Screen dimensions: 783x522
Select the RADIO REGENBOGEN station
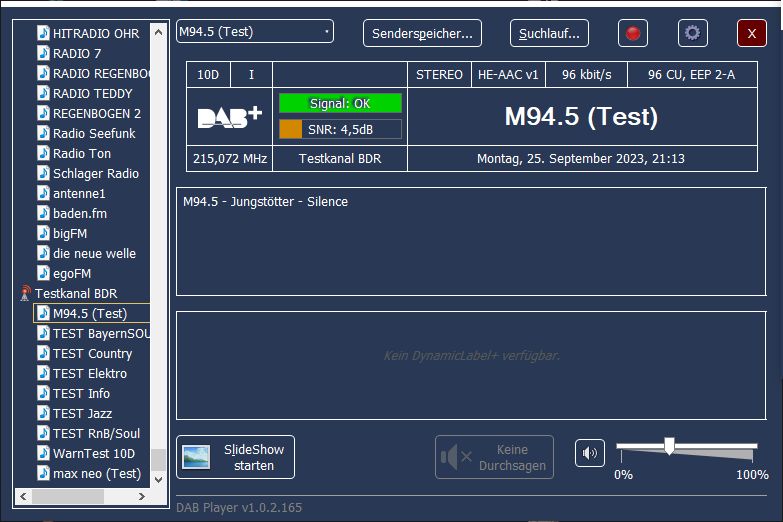101,73
